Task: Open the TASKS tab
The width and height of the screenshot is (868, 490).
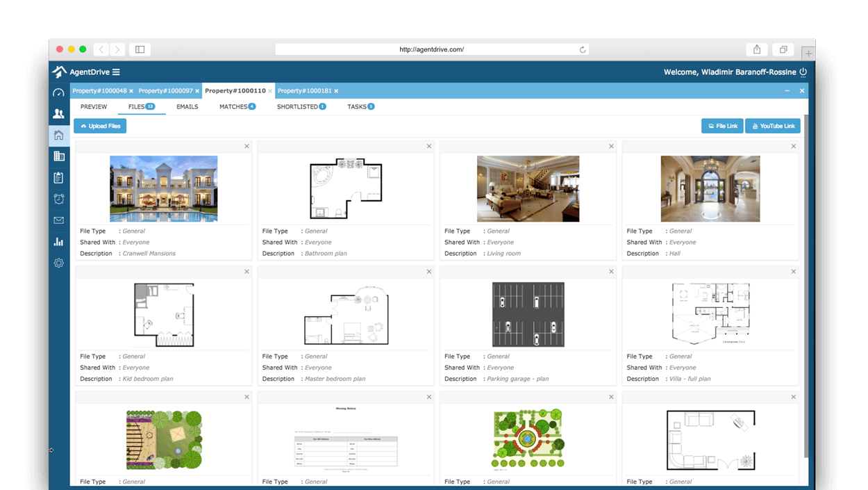Action: point(361,107)
